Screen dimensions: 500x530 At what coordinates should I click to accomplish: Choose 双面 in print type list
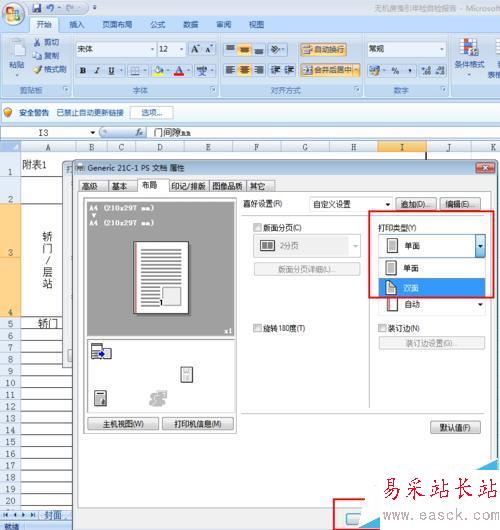pos(432,288)
